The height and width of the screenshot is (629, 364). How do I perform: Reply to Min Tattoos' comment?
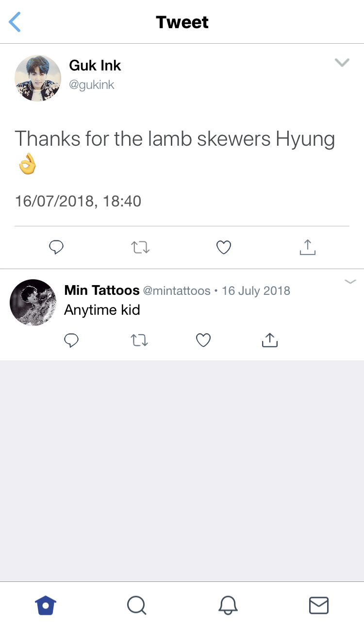(71, 341)
